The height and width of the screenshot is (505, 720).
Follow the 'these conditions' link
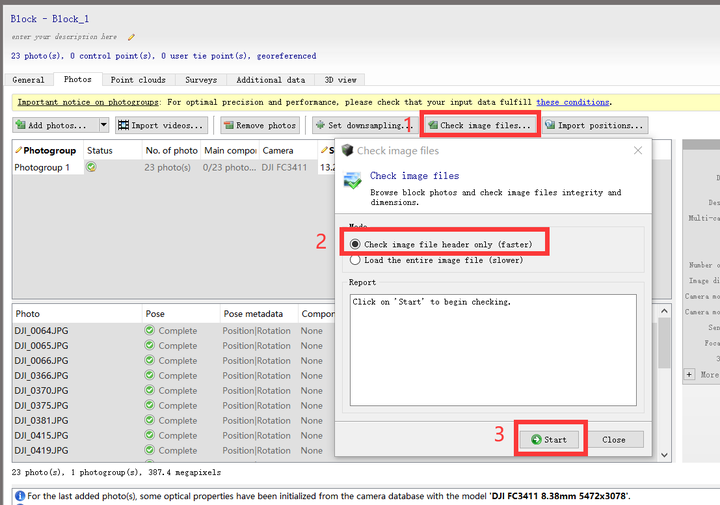[x=572, y=102]
